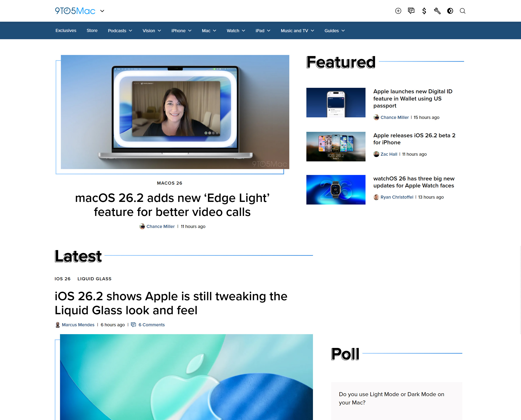
Task: Click the 9TO5Mac logo
Action: point(75,11)
